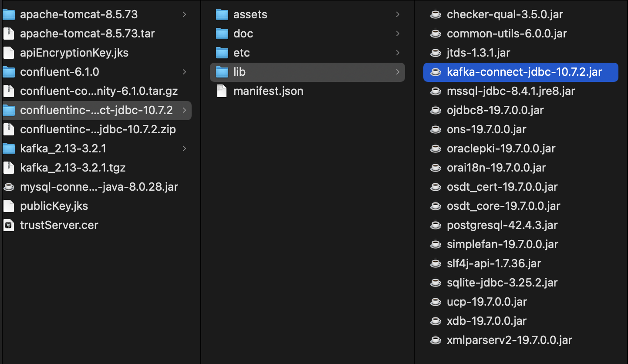Select the mysql-conne...-java-8.0.28.jar file name
Image resolution: width=628 pixels, height=364 pixels.
pyautogui.click(x=99, y=187)
